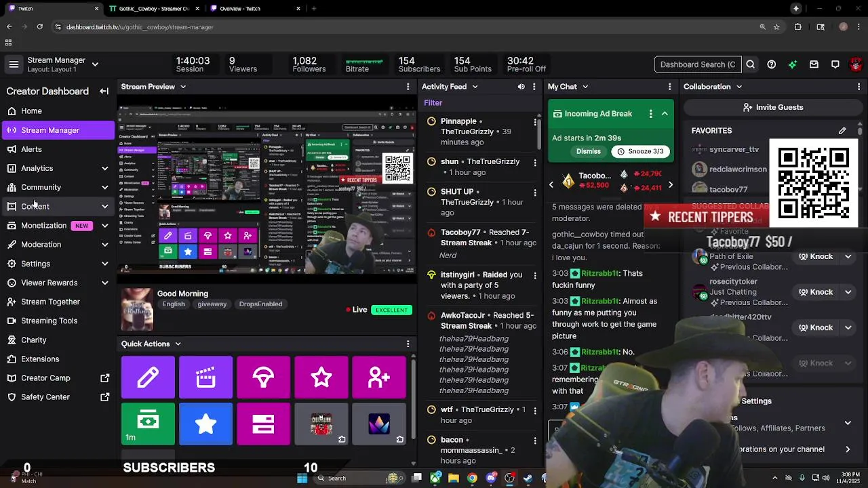Open Alerts in sidebar

pos(58,149)
